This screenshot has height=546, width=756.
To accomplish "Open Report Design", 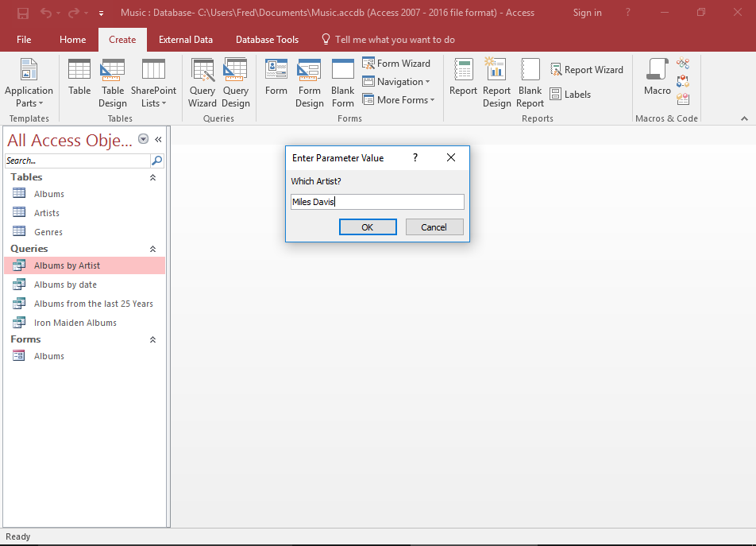I will [x=496, y=83].
